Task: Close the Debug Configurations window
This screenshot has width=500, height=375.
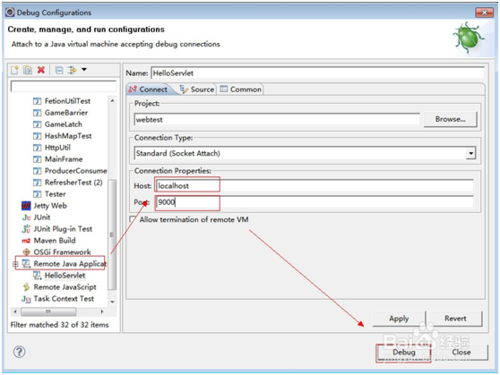Action: pyautogui.click(x=484, y=13)
